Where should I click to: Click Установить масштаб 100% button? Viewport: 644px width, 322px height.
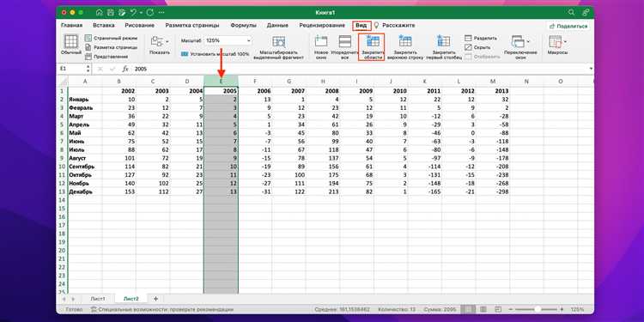216,54
